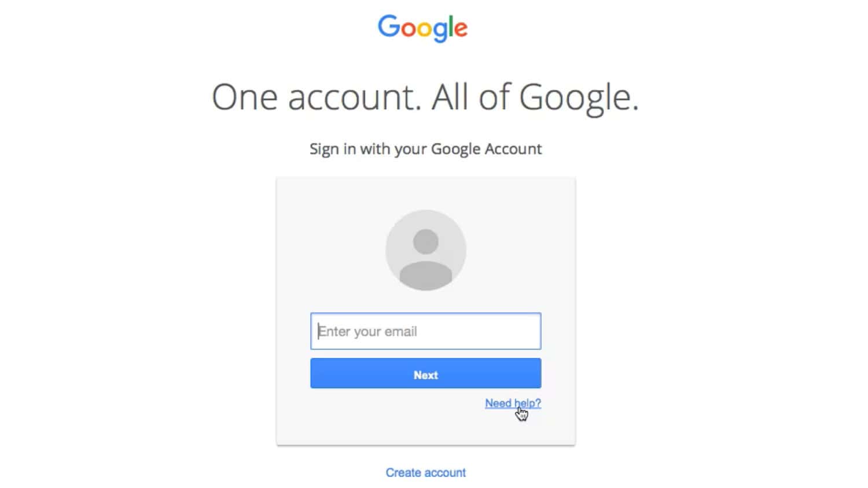
Task: Focus the Enter your email field
Action: pos(426,331)
